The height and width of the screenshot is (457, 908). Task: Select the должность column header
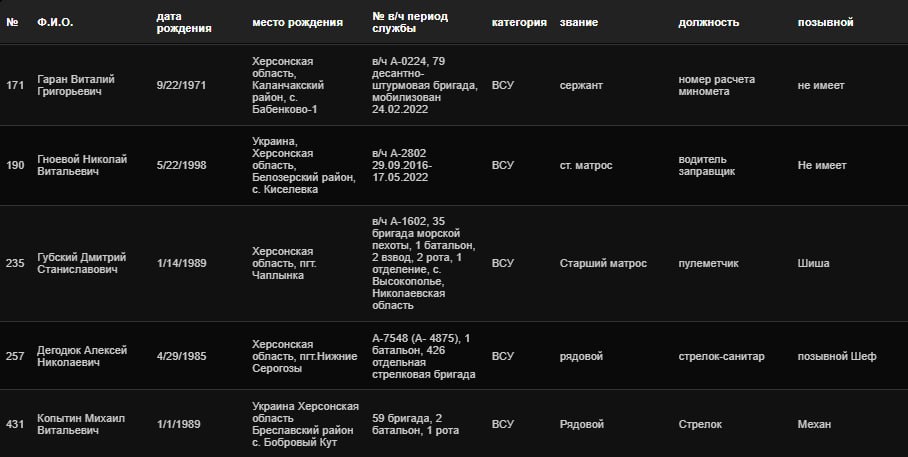click(x=709, y=23)
